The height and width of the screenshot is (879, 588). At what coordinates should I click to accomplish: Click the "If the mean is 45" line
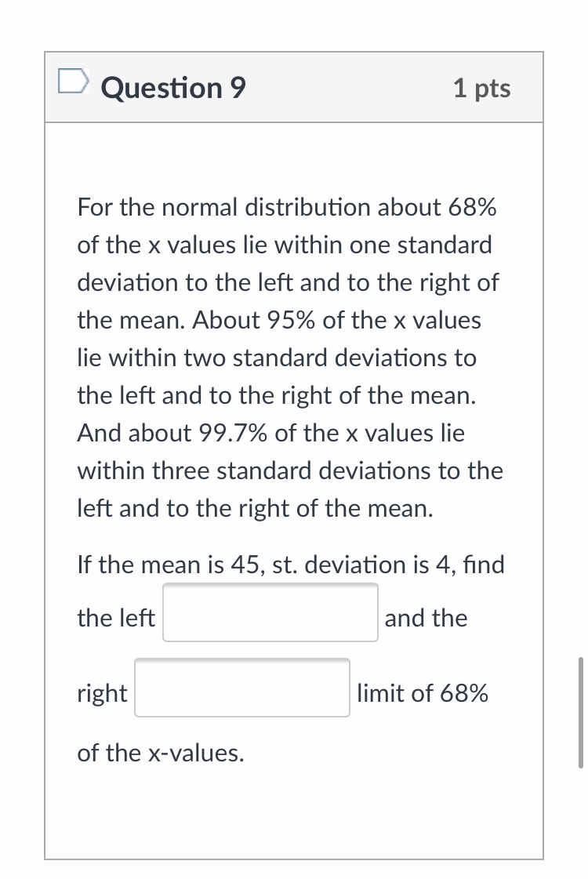pyautogui.click(x=168, y=564)
